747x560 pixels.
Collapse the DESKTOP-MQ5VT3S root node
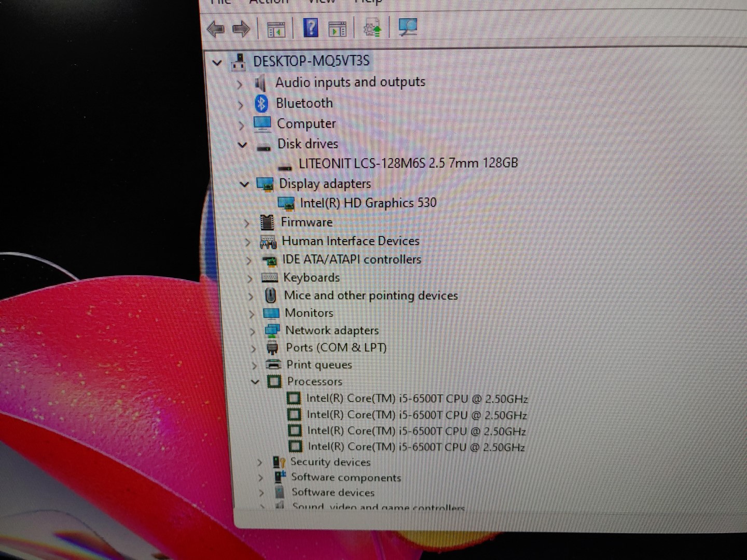point(217,63)
